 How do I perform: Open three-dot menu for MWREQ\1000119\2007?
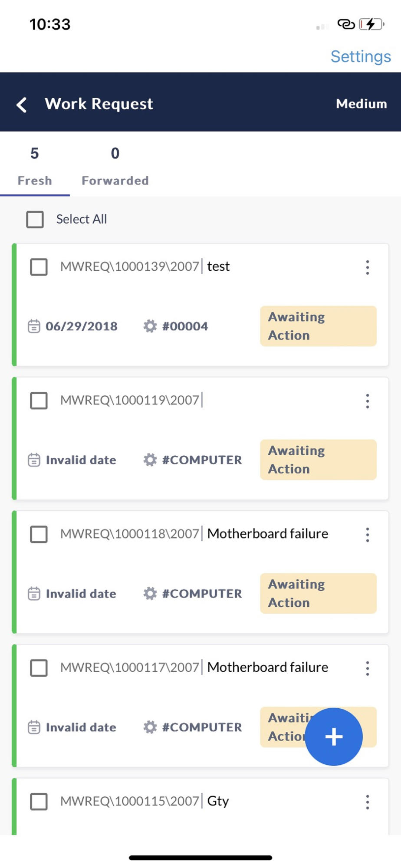click(367, 401)
